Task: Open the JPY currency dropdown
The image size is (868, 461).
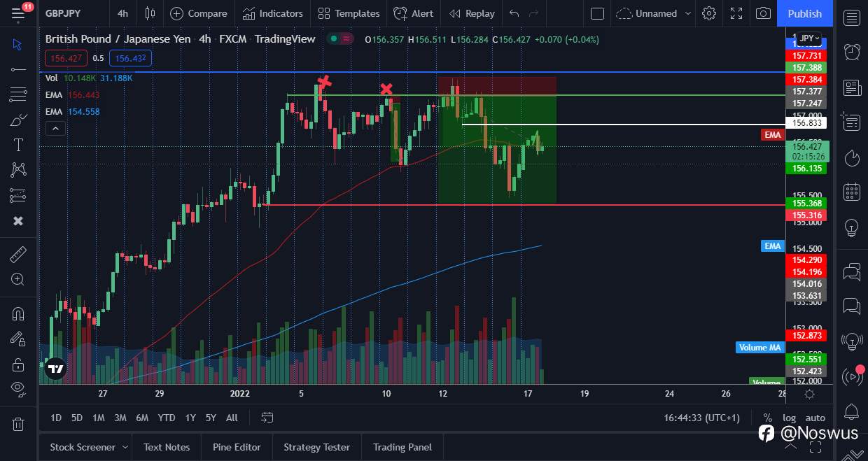Action: tap(806, 39)
